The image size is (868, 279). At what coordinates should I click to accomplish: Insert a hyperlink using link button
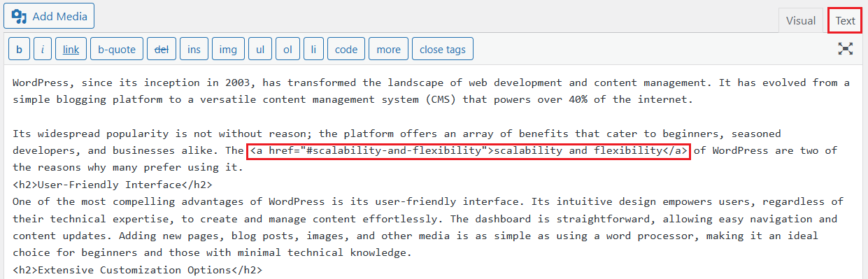[x=71, y=50]
